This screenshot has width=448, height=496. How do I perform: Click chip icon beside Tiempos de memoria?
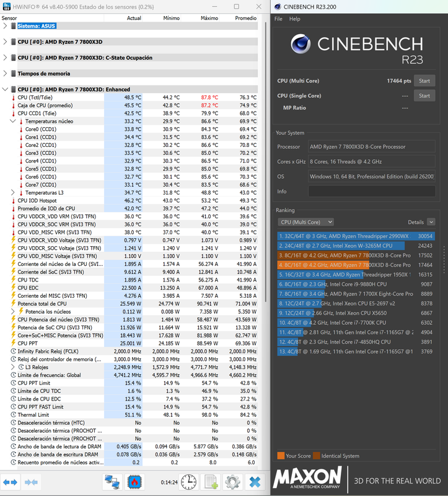pos(14,73)
